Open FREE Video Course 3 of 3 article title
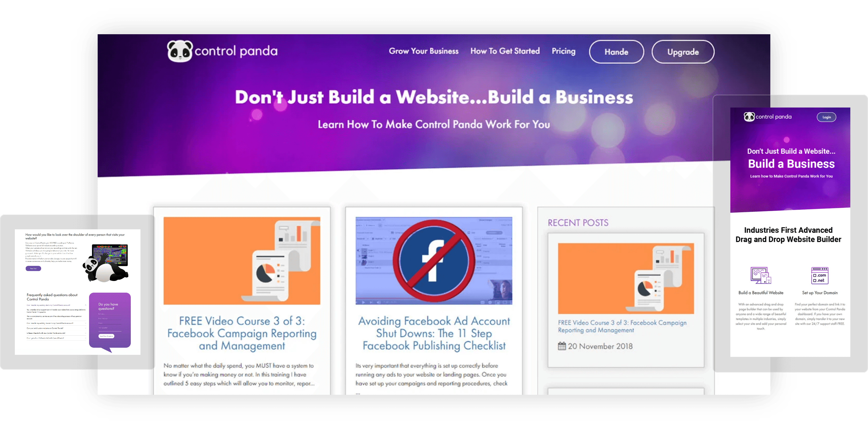The image size is (868, 429). 242,333
